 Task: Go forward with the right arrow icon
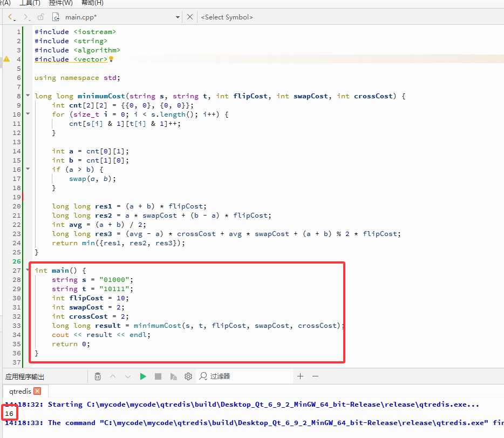(26, 17)
